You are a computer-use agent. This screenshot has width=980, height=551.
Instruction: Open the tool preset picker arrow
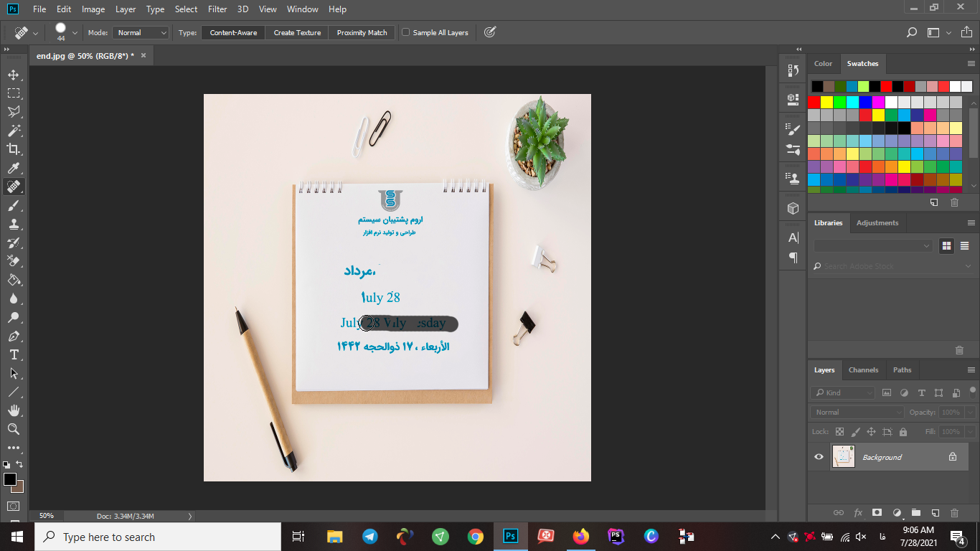(35, 33)
